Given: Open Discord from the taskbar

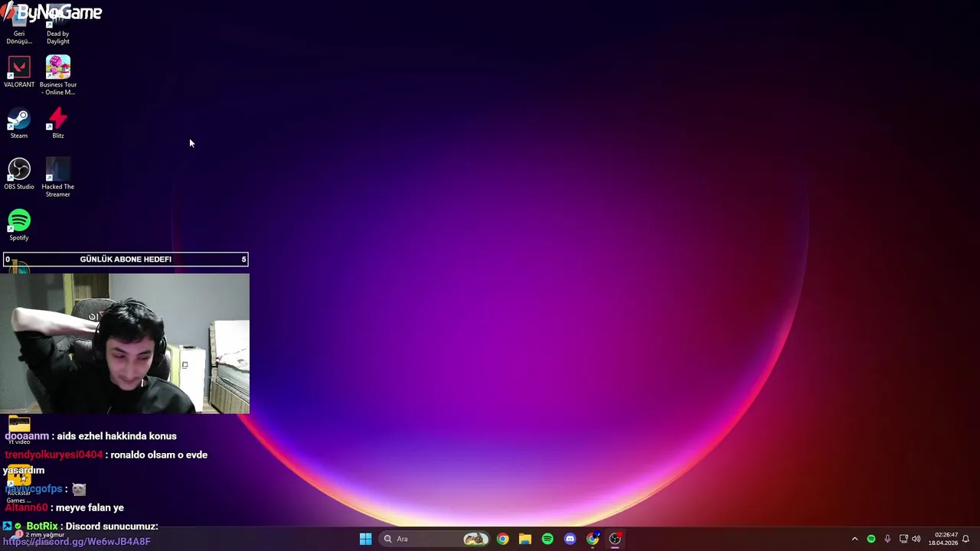Looking at the screenshot, I should pyautogui.click(x=570, y=539).
